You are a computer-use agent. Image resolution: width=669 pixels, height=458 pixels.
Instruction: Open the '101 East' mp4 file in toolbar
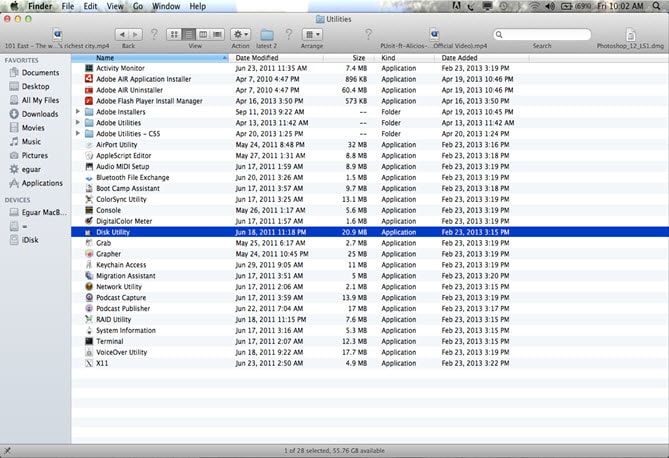point(57,35)
